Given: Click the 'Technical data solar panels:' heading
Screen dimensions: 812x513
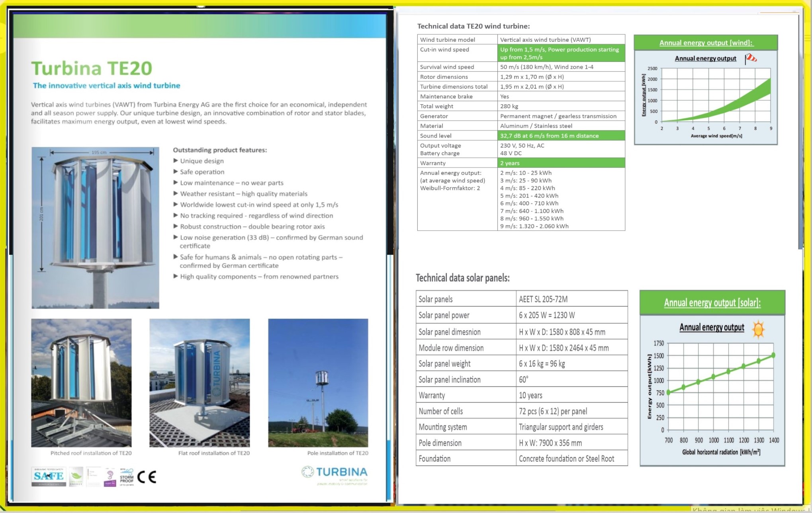Looking at the screenshot, I should [463, 278].
